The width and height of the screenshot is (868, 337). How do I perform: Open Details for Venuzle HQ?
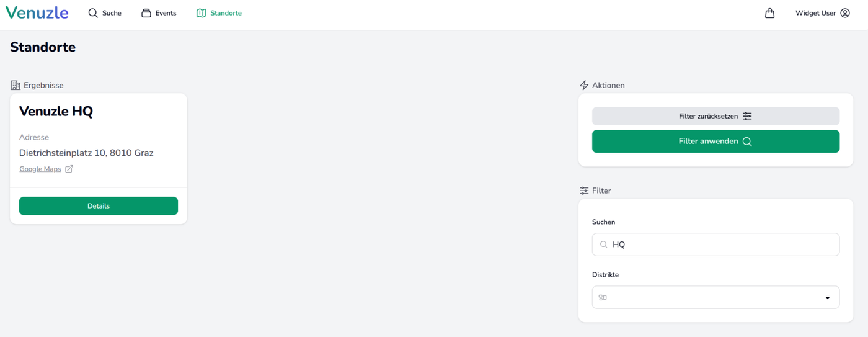click(99, 206)
